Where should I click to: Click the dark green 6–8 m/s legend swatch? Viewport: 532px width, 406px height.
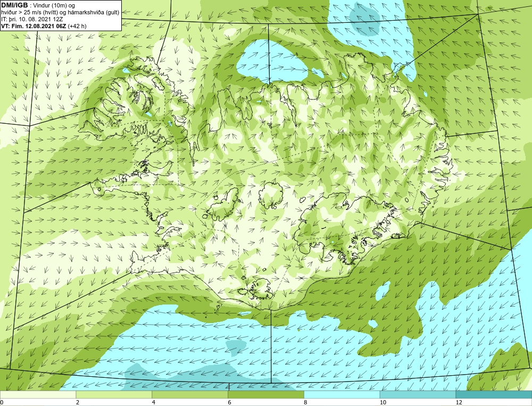(266, 394)
